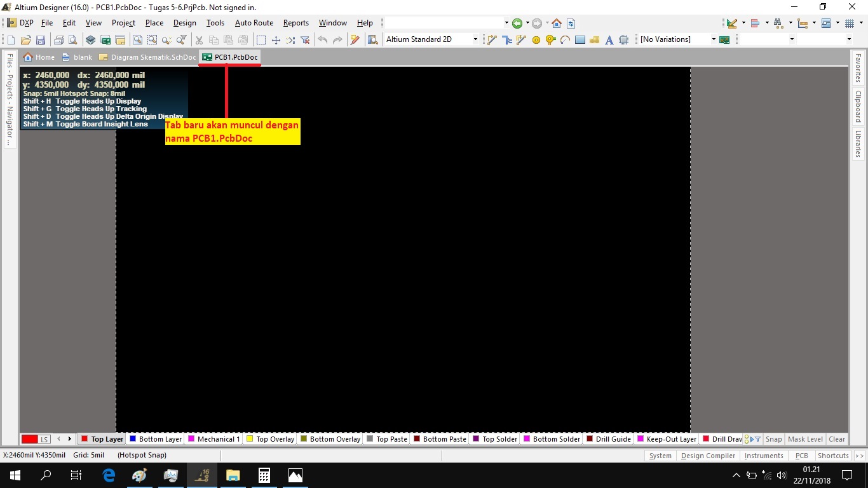This screenshot has height=488, width=868.
Task: Open the Auto Route menu
Action: pos(254,23)
